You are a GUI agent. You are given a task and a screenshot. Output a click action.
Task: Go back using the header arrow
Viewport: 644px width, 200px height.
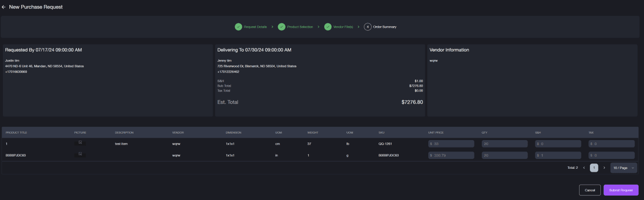[x=3, y=7]
